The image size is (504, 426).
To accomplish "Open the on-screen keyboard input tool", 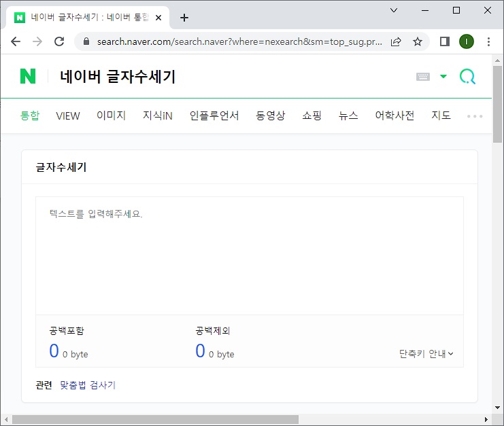I will [422, 77].
